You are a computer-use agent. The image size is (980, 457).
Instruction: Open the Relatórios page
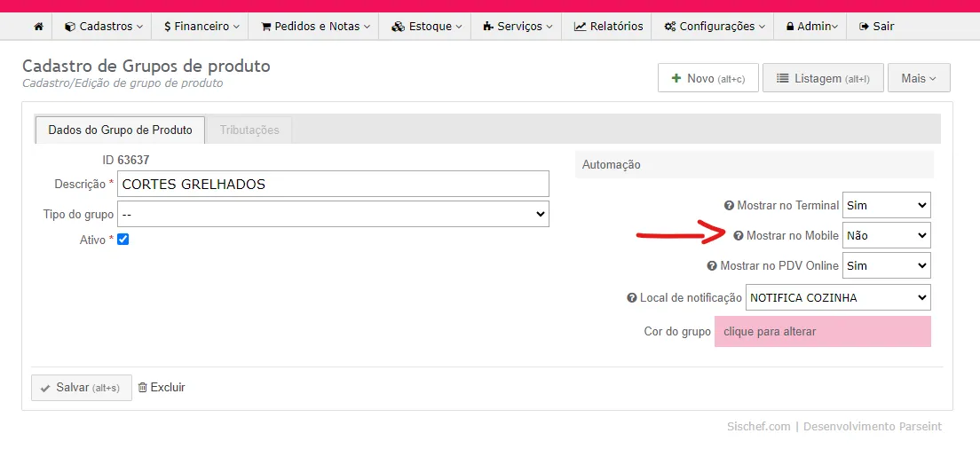tap(608, 27)
